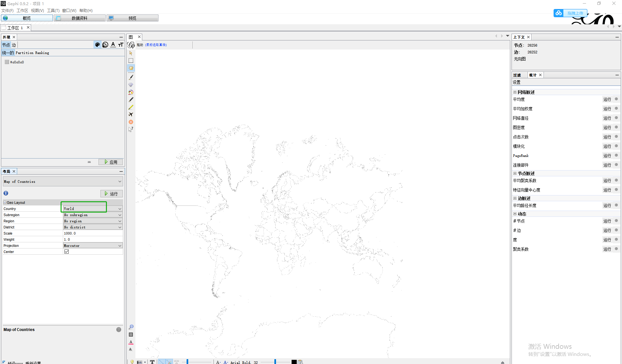Toggle the lightbulb icon on bottom toolbar
Screen dimensions: 622x364
[x=132, y=362]
